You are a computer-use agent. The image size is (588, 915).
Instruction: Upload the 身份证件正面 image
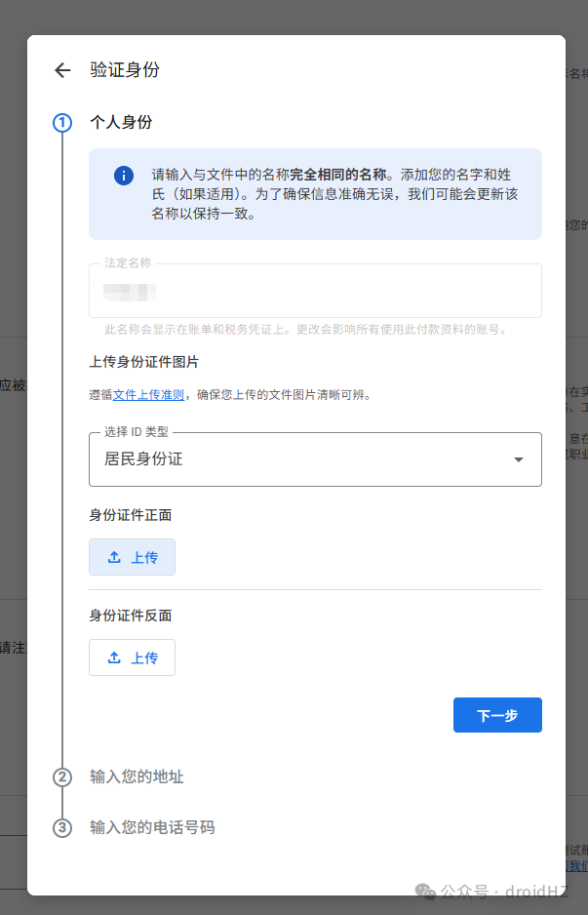pos(132,557)
